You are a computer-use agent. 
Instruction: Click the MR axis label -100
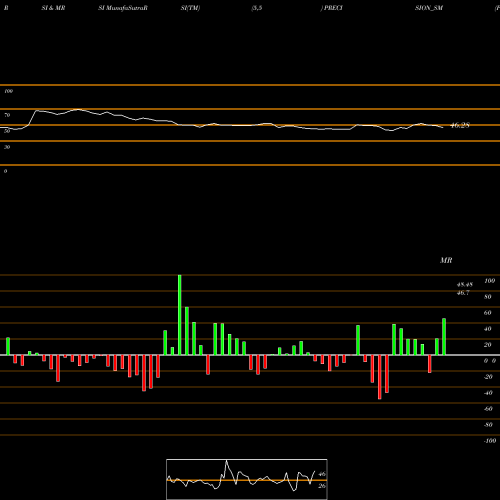coord(489,441)
